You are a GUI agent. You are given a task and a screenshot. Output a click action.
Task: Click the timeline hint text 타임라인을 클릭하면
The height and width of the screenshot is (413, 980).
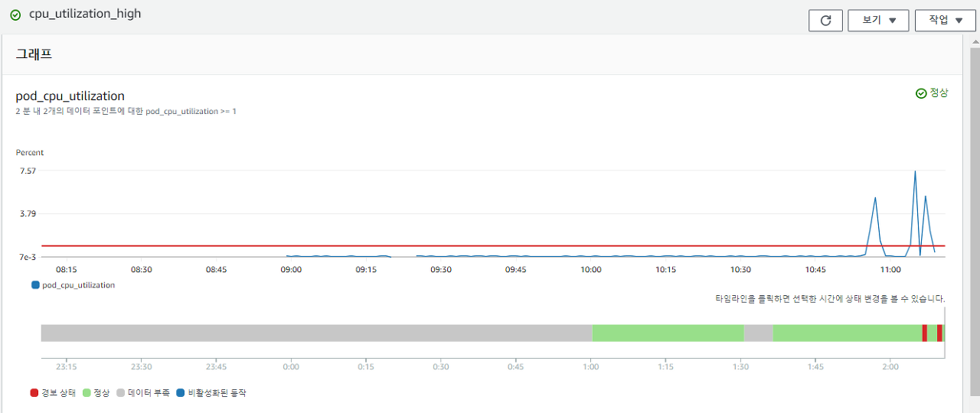[x=830, y=298]
